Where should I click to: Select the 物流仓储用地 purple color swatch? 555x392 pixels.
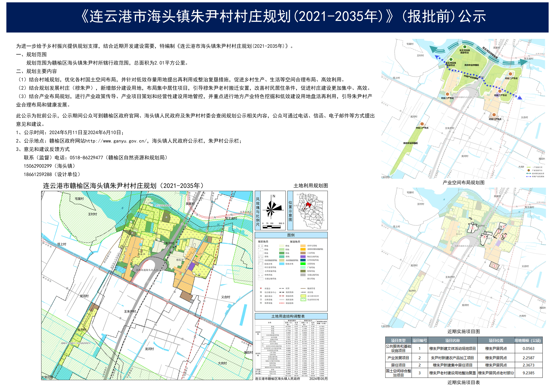pyautogui.click(x=303, y=257)
